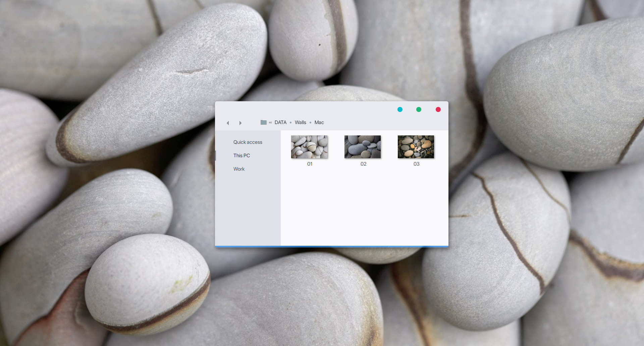
Task: Select This PC in sidebar
Action: [241, 156]
